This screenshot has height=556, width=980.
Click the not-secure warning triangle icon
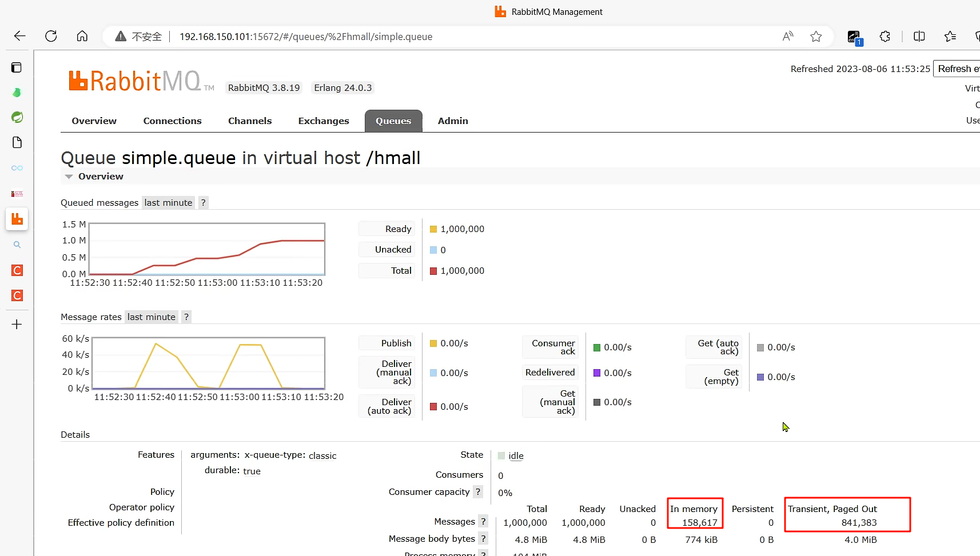(x=121, y=37)
